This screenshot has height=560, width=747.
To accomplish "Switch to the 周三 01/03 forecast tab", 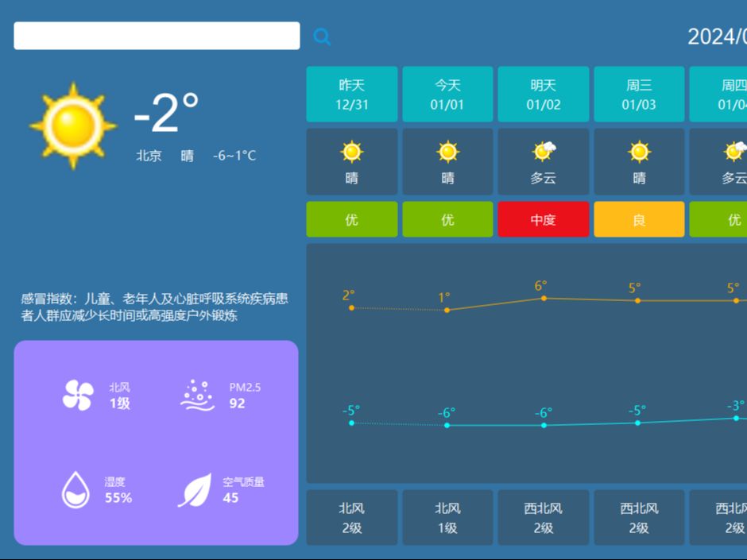I will click(x=638, y=94).
